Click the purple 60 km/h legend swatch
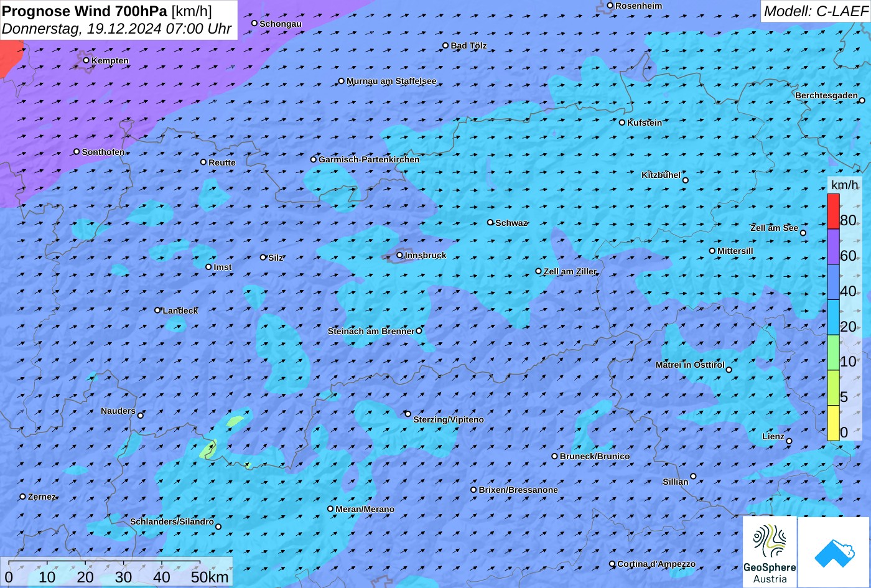The image size is (871, 588). (x=833, y=247)
